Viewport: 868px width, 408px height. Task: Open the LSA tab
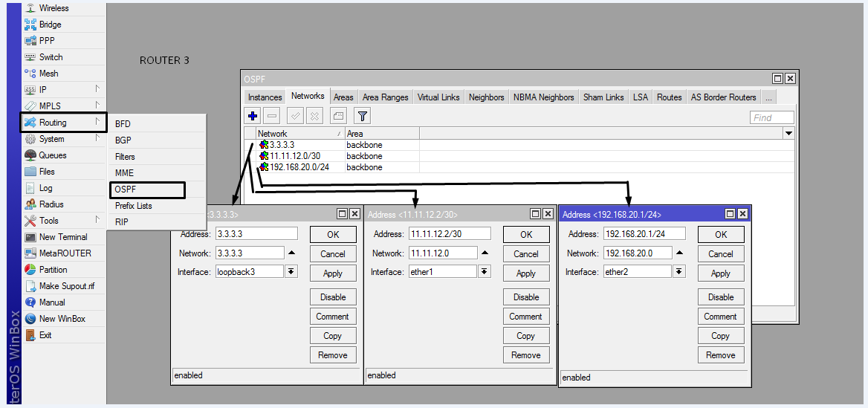641,97
